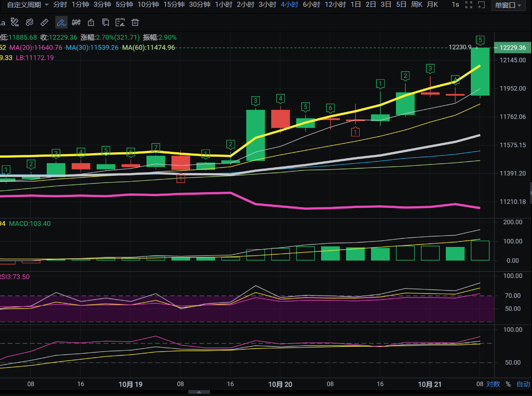Select the pen drawing tool

point(61,23)
